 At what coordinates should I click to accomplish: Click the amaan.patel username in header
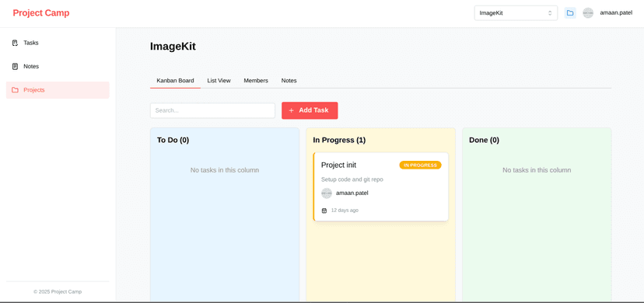[616, 13]
